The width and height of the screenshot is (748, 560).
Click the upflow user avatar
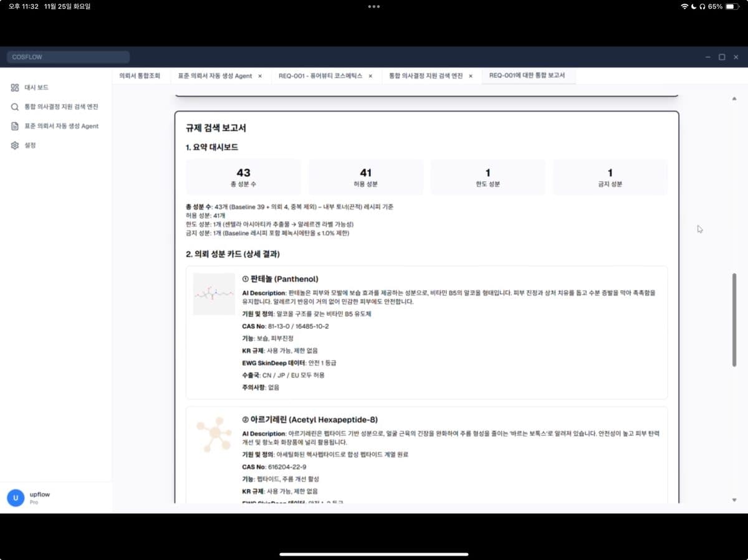click(x=16, y=498)
